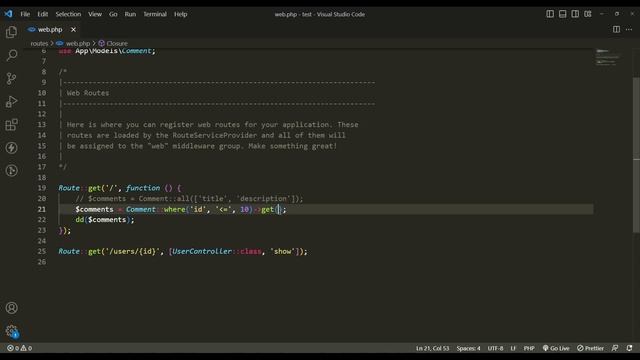Click 'function' keyword on line 19
Viewport: 640px width, 360px height.
pos(143,188)
